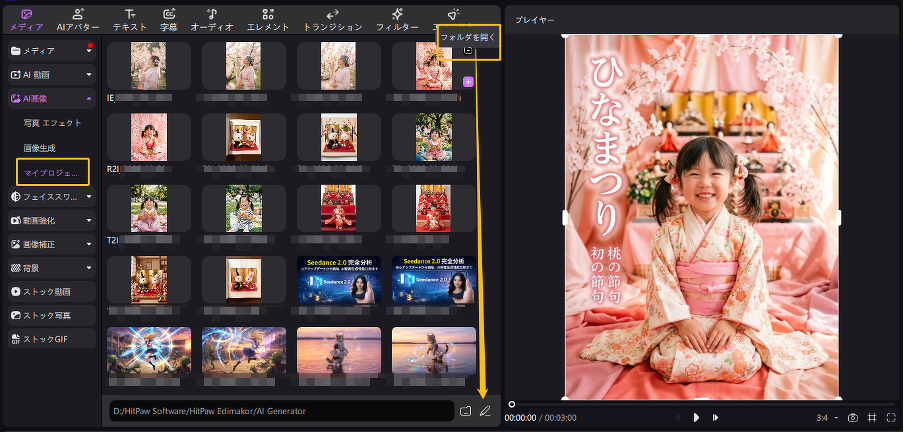This screenshot has width=904, height=432.
Task: Click the playback progress bar handle
Action: click(512, 404)
